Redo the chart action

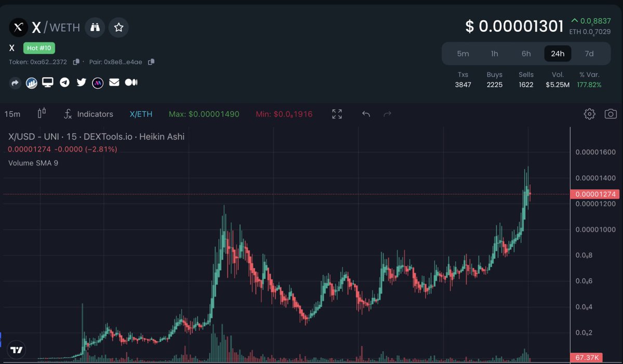click(387, 114)
